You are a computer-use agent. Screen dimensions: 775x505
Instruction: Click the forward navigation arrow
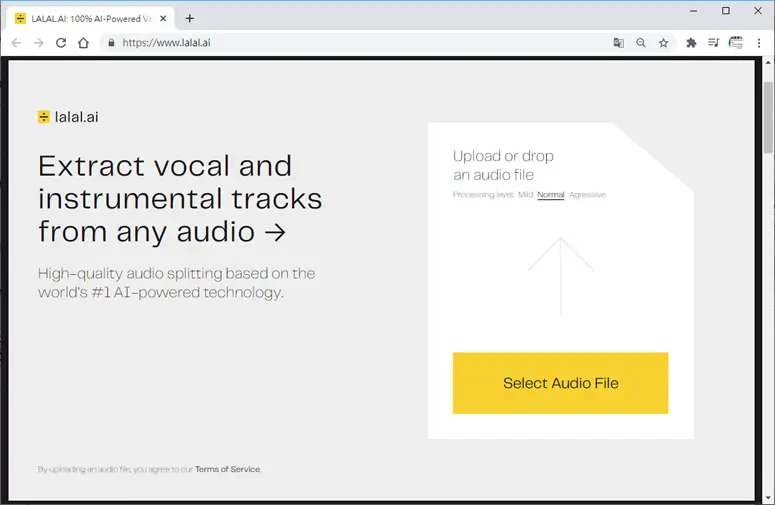click(39, 43)
